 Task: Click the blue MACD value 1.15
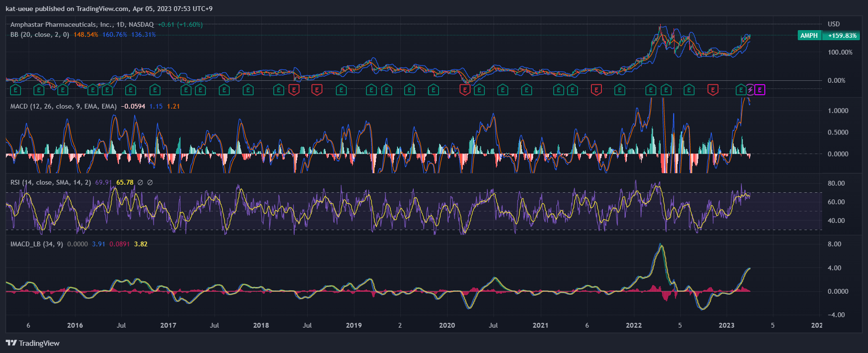pyautogui.click(x=156, y=106)
